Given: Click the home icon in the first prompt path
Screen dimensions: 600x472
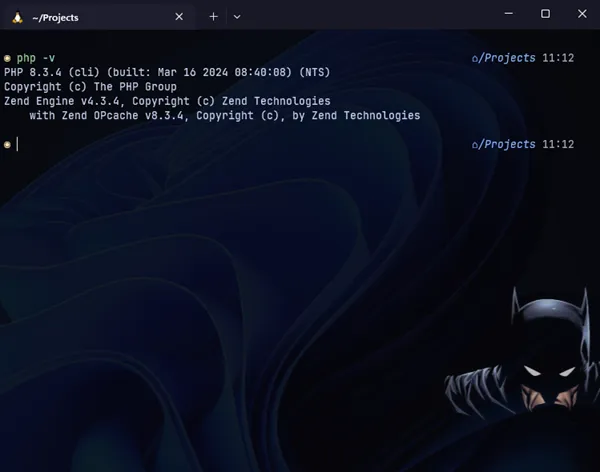Looking at the screenshot, I should point(475,59).
